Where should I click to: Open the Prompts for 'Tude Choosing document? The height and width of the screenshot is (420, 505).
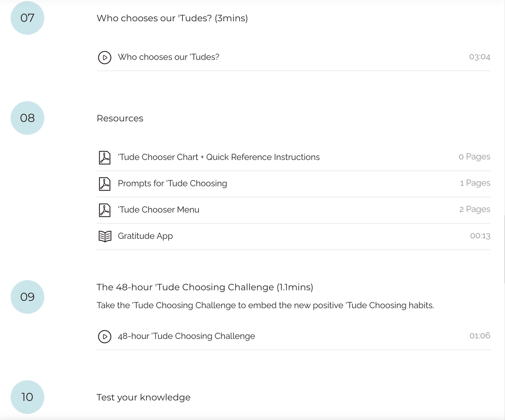(172, 183)
